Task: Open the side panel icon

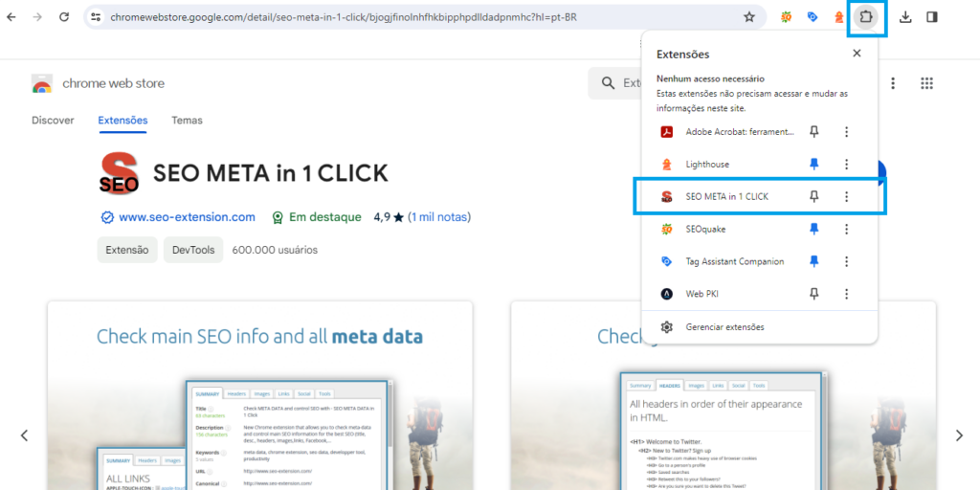Action: pyautogui.click(x=932, y=17)
